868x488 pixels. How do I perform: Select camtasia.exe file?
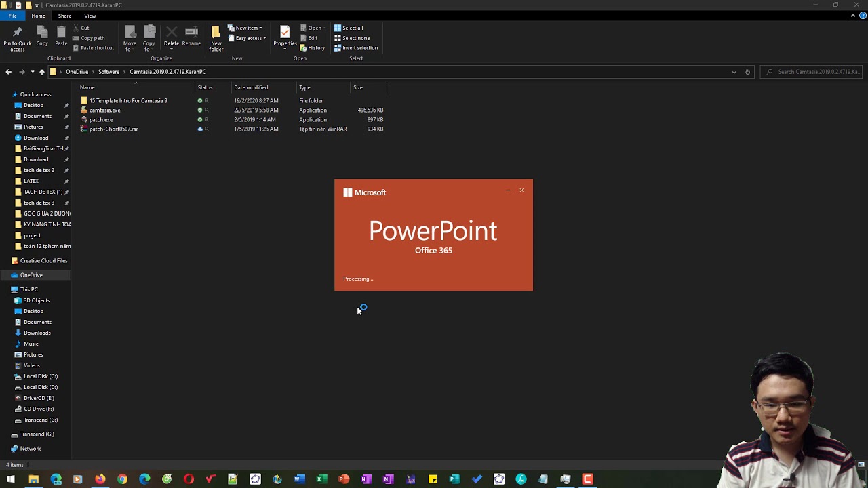point(104,110)
